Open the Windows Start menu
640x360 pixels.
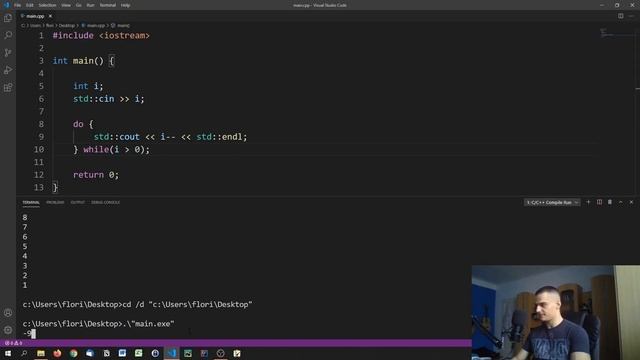8,353
